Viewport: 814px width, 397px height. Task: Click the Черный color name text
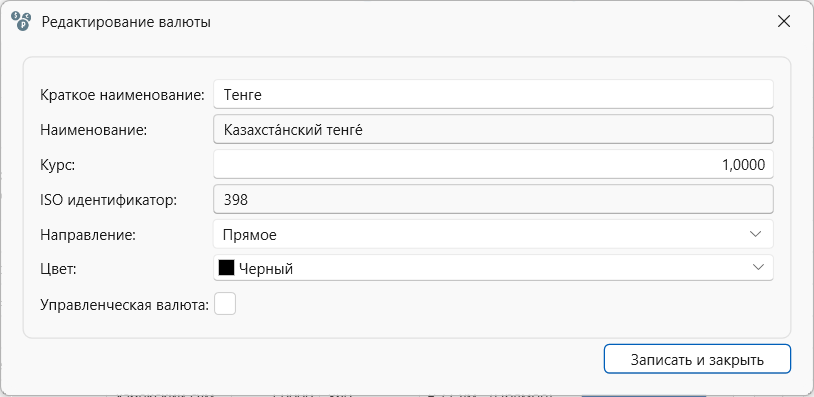coord(266,269)
